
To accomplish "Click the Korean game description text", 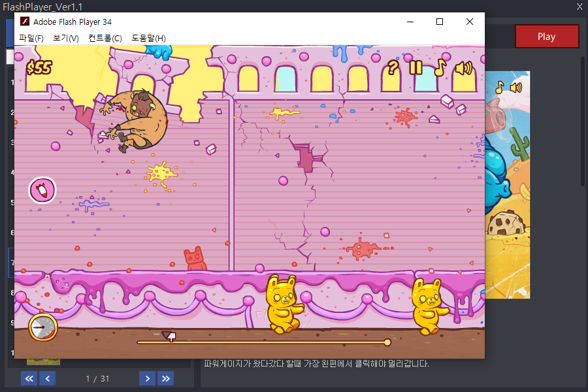I will tap(316, 363).
